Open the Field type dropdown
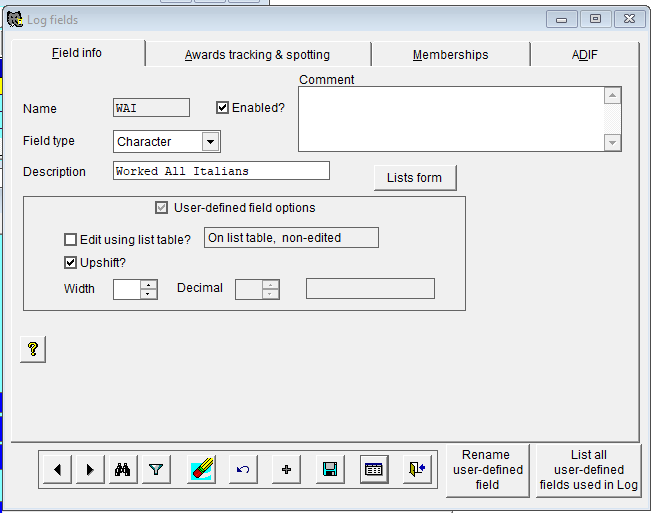Image resolution: width=652 pixels, height=513 pixels. click(210, 142)
